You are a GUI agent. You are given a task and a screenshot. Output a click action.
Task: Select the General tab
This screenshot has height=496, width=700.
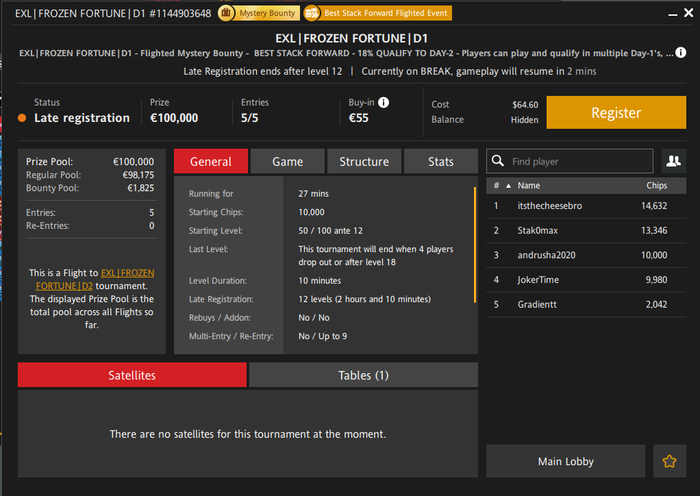pyautogui.click(x=211, y=161)
